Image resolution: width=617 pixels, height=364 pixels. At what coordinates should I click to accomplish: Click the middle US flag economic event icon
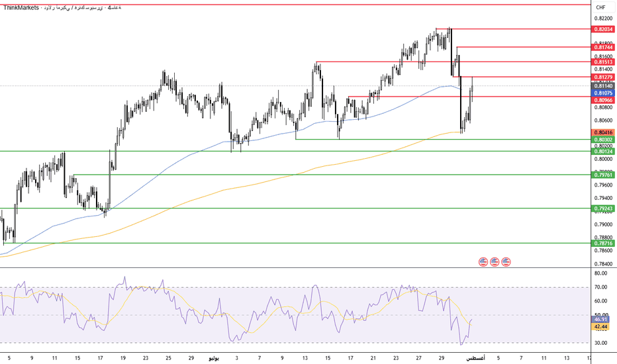(x=495, y=261)
